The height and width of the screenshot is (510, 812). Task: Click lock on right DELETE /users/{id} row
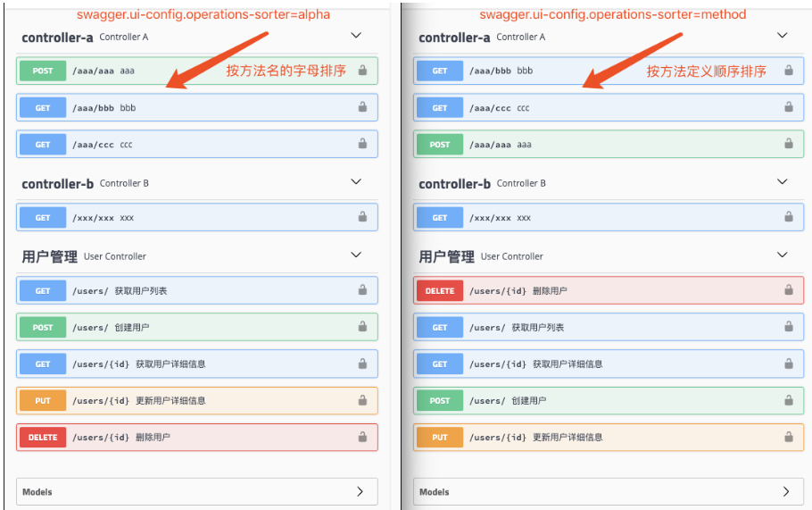[x=789, y=289]
